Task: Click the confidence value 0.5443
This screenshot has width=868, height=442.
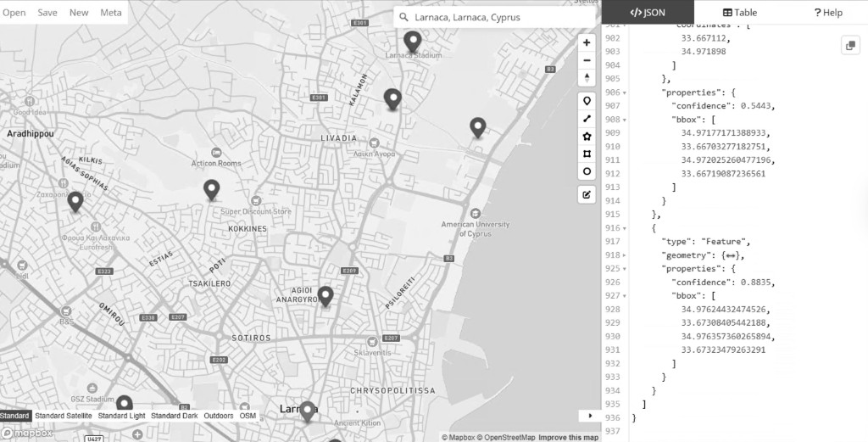Action: tap(756, 106)
